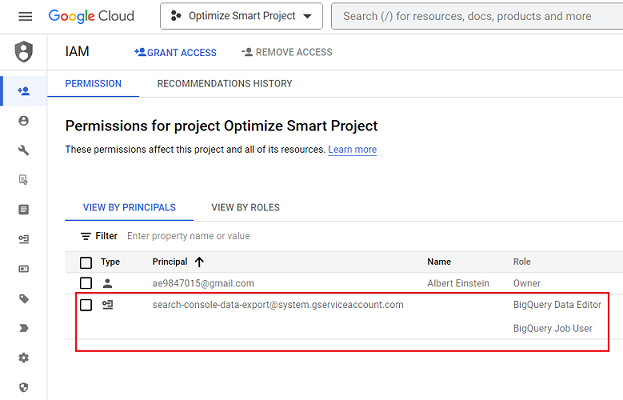Click the IAM page title
The image size is (623, 400).
click(77, 52)
